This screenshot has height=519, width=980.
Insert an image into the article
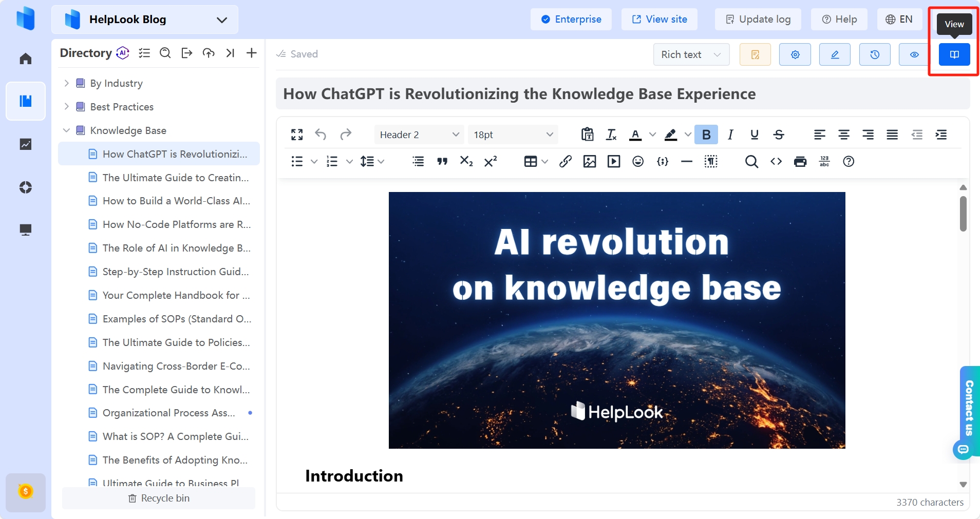pos(590,162)
